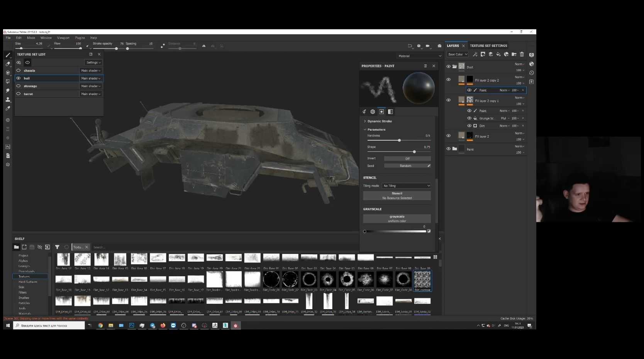Open the Material viewport mode dropdown

click(x=420, y=56)
